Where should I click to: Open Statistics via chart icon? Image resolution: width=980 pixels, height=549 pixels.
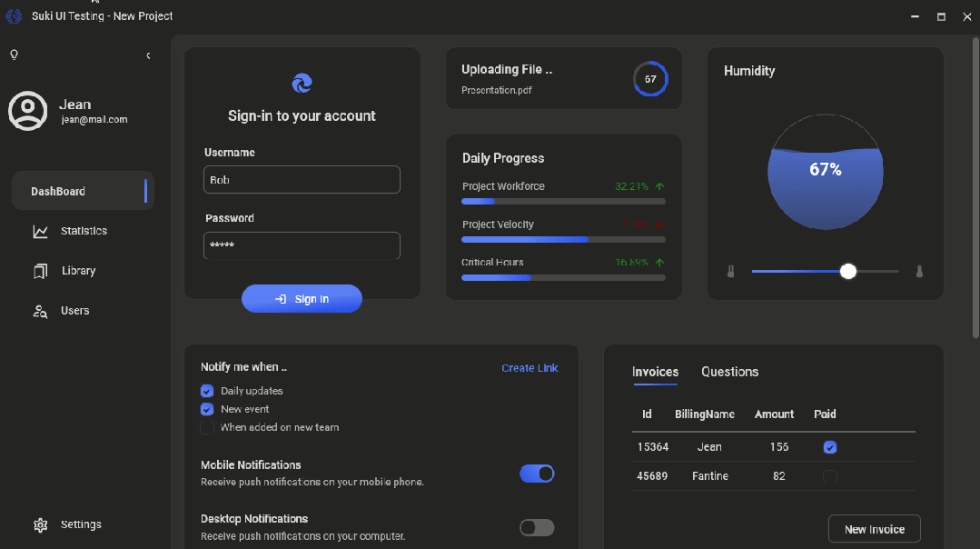(x=41, y=232)
